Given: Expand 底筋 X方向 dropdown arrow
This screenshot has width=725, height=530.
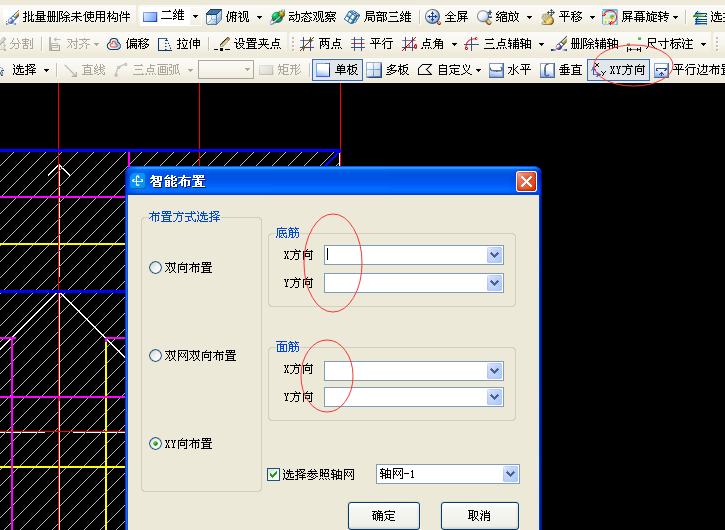Looking at the screenshot, I should click(x=494, y=255).
